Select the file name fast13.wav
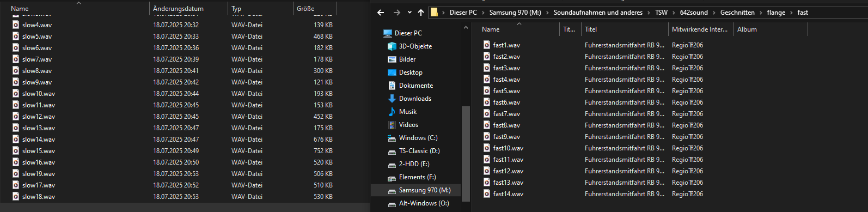The width and height of the screenshot is (868, 212). click(508, 183)
